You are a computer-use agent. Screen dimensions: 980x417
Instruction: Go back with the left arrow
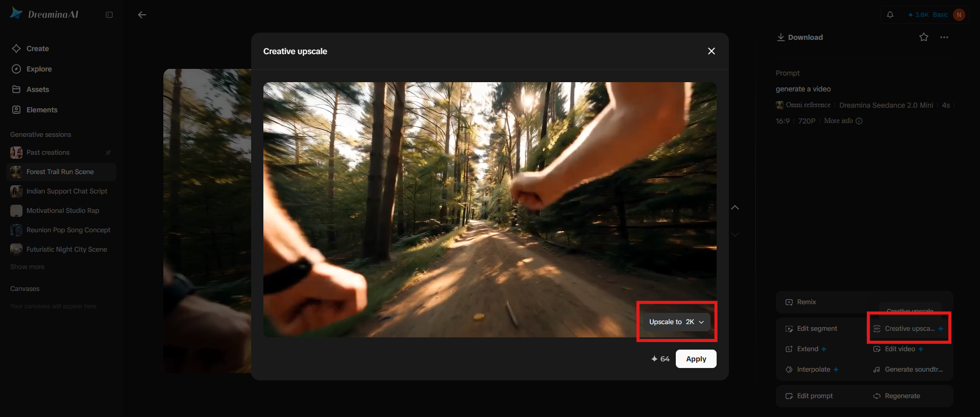142,15
